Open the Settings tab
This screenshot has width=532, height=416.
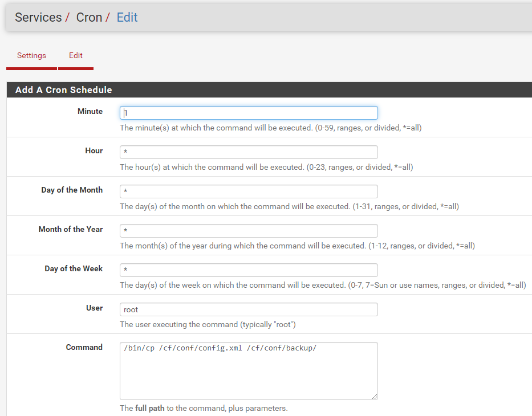(31, 55)
